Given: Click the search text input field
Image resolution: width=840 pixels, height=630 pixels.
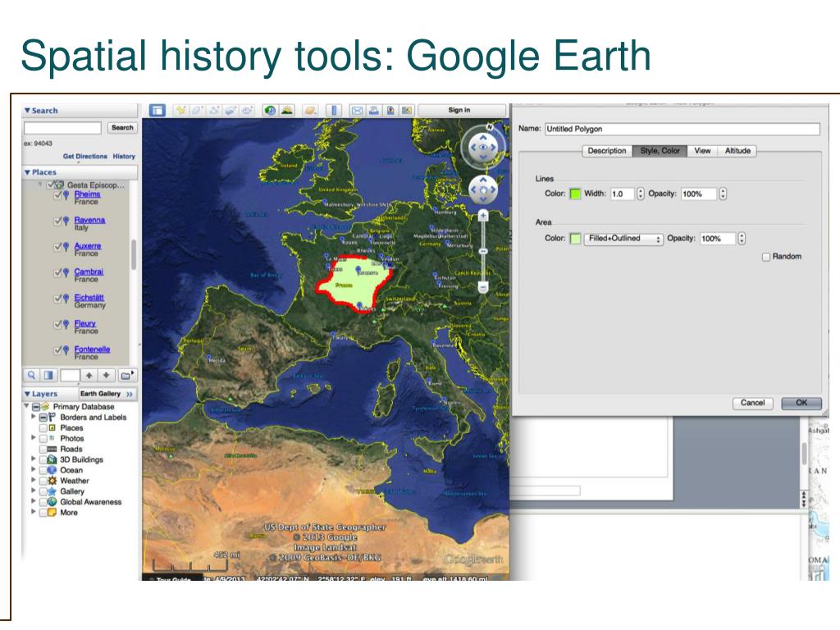Looking at the screenshot, I should pos(62,128).
